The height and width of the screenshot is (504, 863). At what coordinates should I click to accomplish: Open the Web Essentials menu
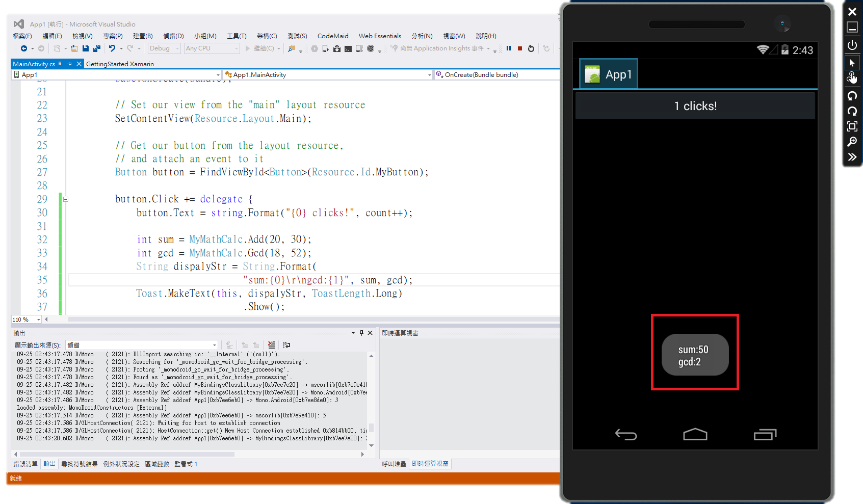click(x=380, y=36)
